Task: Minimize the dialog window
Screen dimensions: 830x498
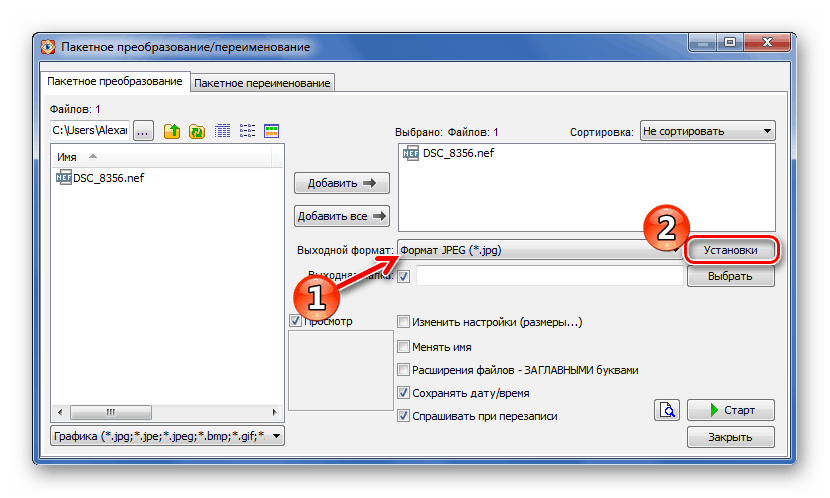Action: coord(703,42)
